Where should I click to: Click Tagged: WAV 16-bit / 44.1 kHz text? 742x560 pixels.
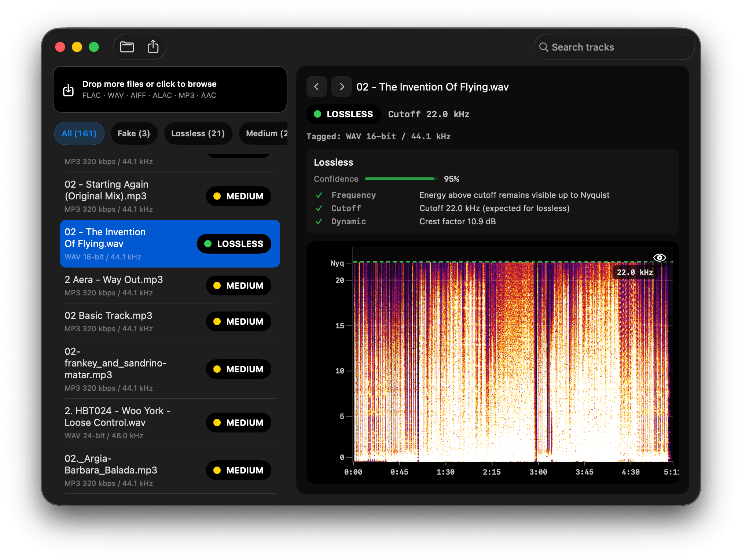[378, 136]
